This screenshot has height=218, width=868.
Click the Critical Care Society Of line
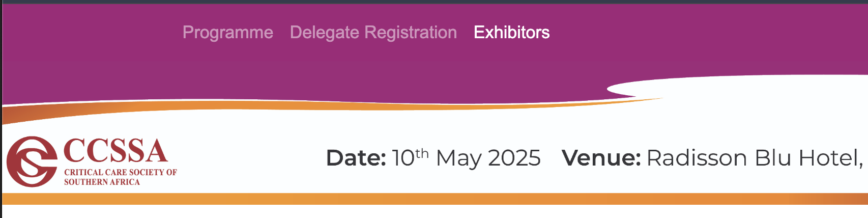(x=121, y=172)
